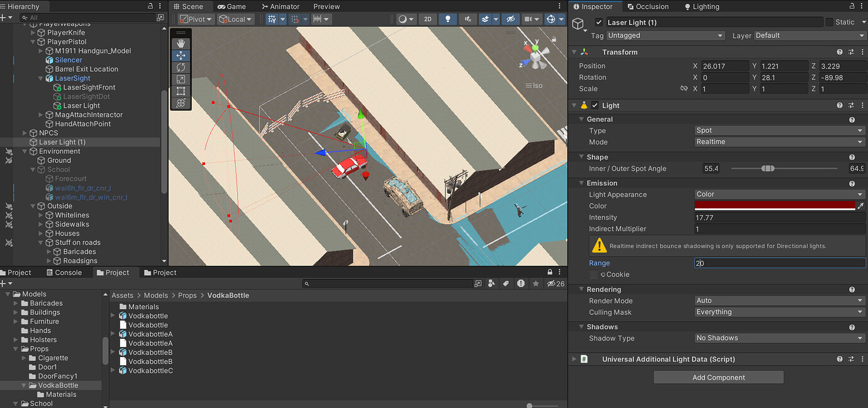Select the Rect Transform tool
Viewport: 868px width, 408px height.
coord(181,91)
